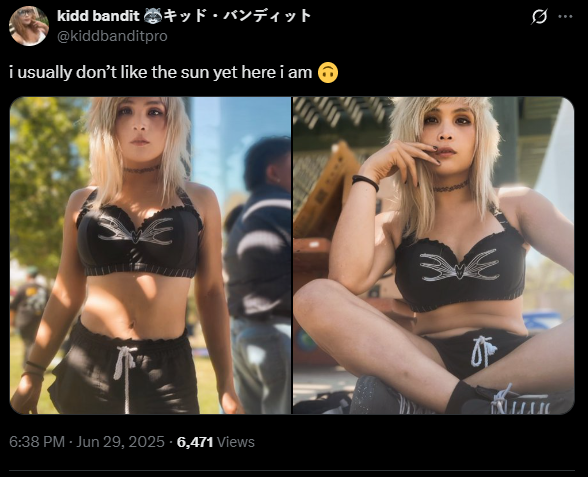Click the 6,471 view count number
The height and width of the screenshot is (477, 588).
(x=195, y=442)
